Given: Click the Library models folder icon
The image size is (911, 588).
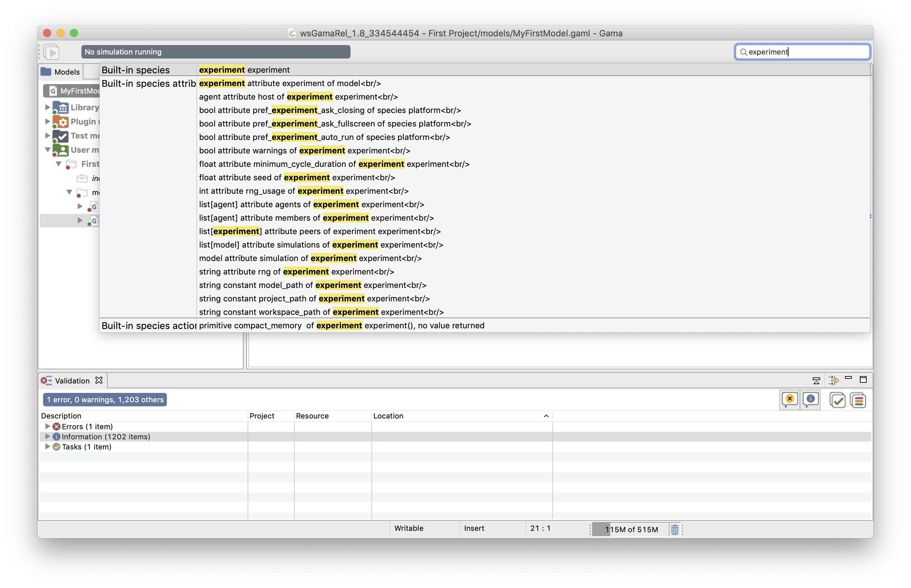Looking at the screenshot, I should [60, 108].
